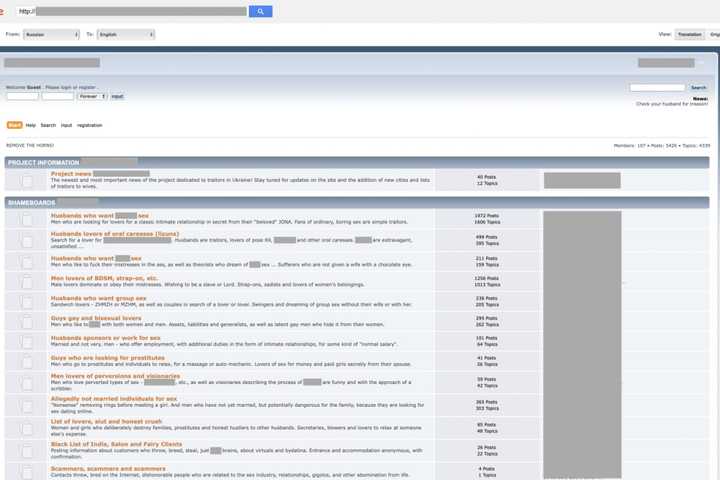Open Black List of Indis, Salon board
This screenshot has height=480, width=720.
coord(116,444)
